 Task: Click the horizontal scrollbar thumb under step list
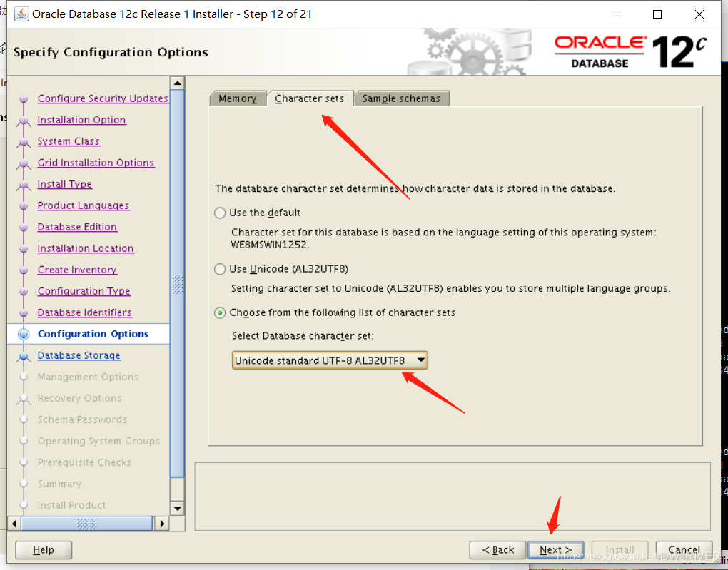[x=87, y=524]
